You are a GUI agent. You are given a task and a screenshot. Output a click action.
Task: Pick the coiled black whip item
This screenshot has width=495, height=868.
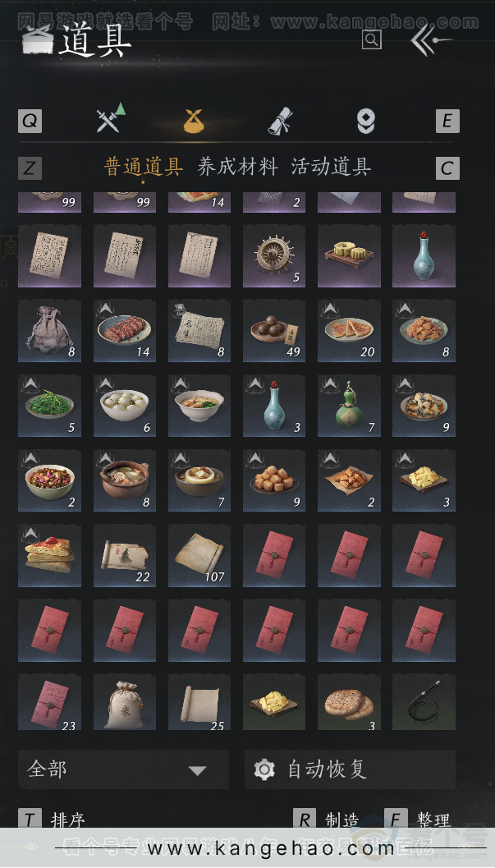pyautogui.click(x=424, y=702)
